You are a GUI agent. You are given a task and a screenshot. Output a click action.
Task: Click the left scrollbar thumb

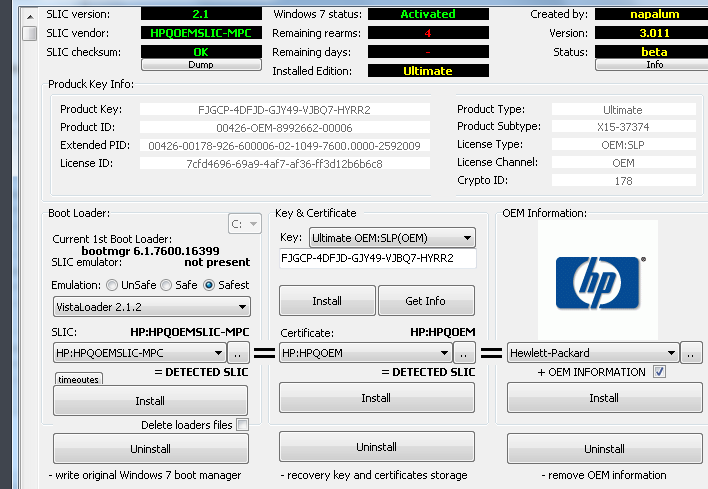[x=30, y=33]
